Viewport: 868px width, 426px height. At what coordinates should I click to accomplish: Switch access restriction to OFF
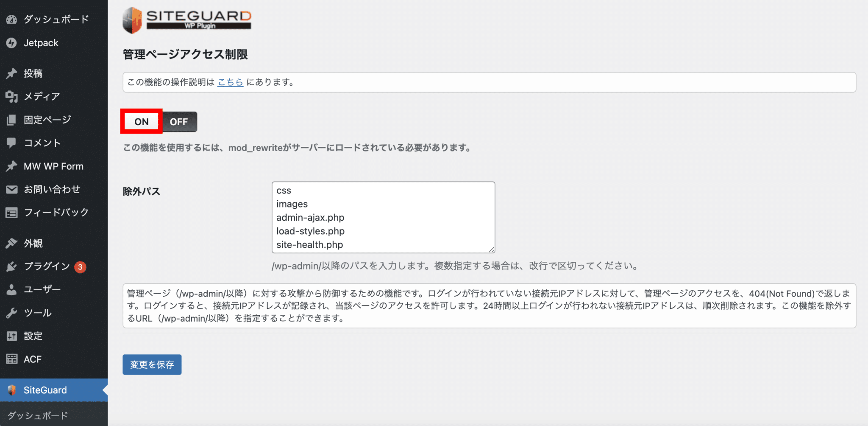coord(178,122)
